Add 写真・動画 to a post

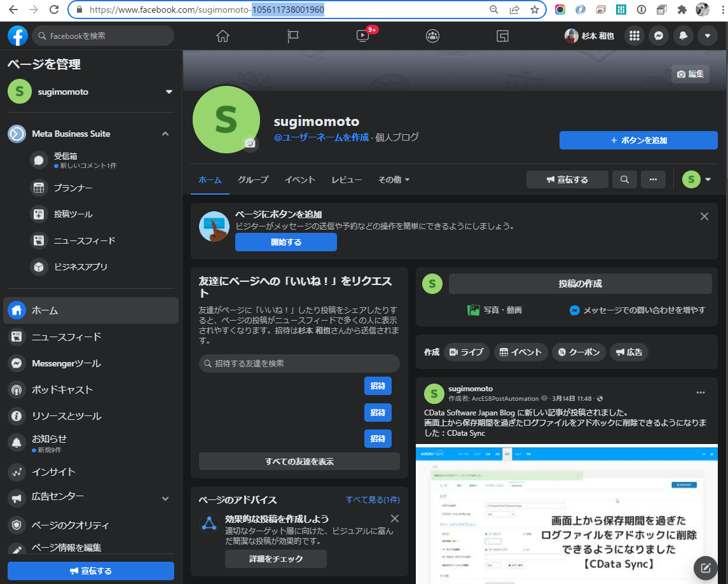pyautogui.click(x=495, y=310)
